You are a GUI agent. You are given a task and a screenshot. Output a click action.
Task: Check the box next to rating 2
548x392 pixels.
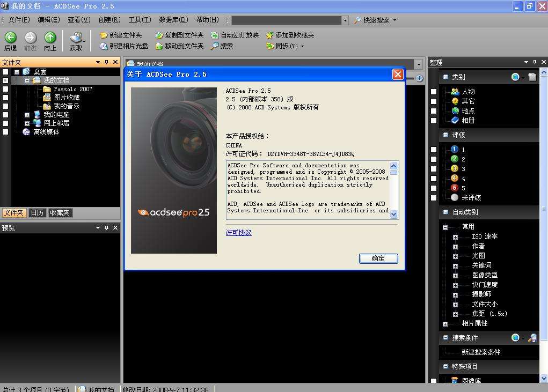434,159
